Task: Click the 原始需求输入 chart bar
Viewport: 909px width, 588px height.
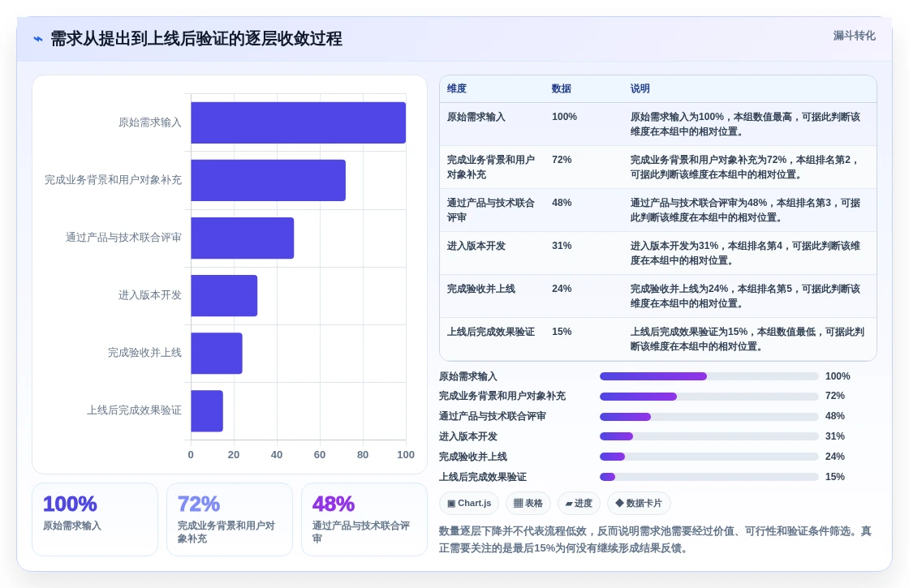Action: 298,122
